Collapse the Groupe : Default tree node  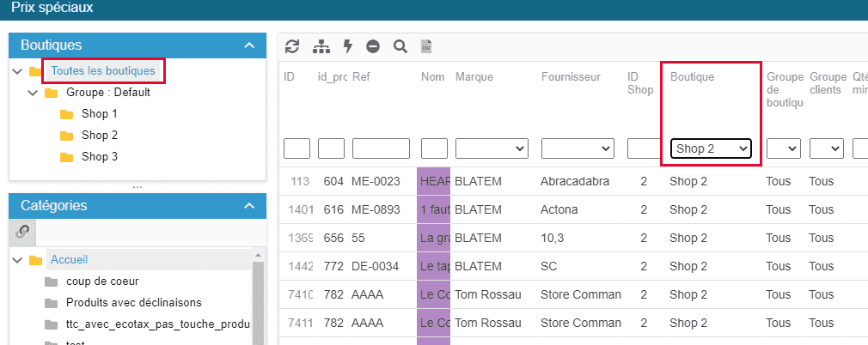[x=33, y=93]
